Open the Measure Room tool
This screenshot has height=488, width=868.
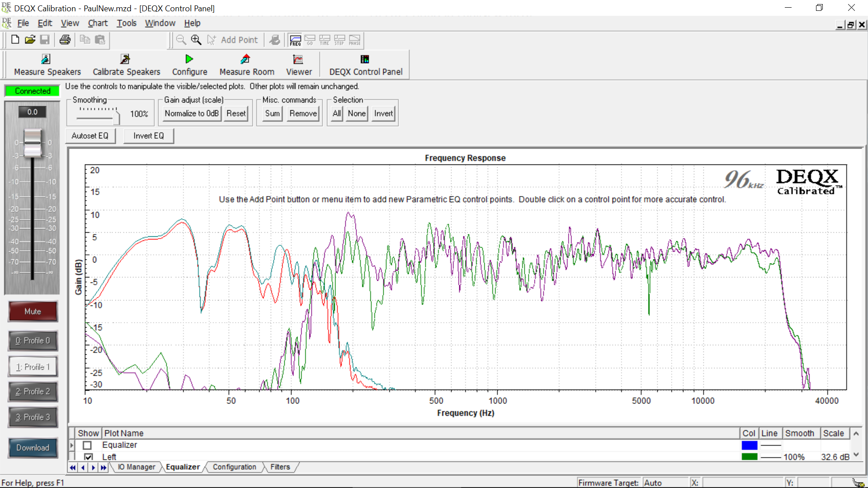click(x=246, y=65)
